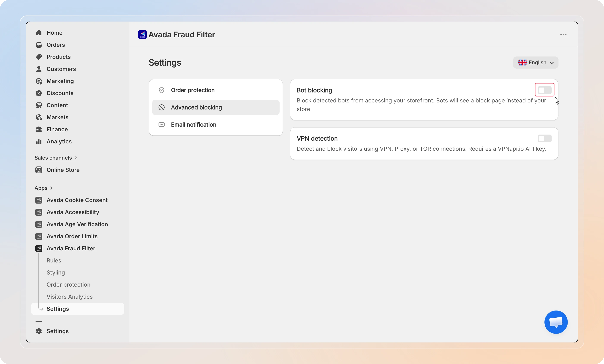Click the main Settings page heading
Viewport: 604px width, 364px height.
tap(165, 63)
